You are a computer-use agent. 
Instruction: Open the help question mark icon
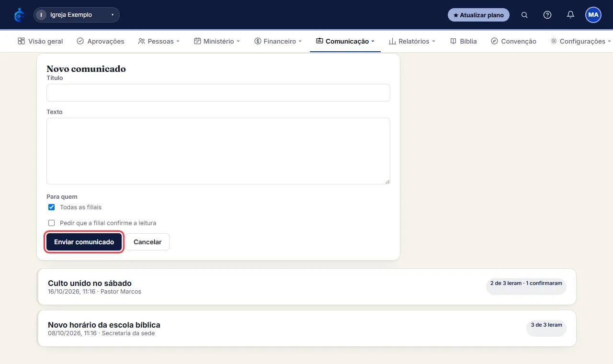[x=547, y=15]
